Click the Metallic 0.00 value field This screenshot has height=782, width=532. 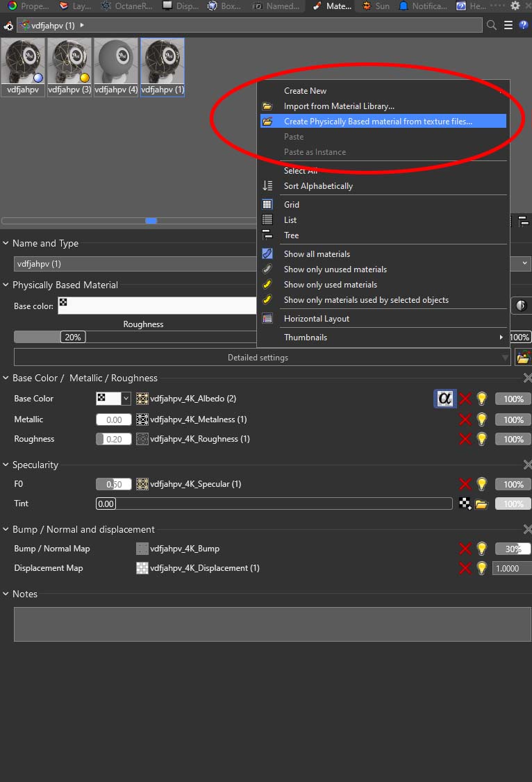pyautogui.click(x=114, y=420)
